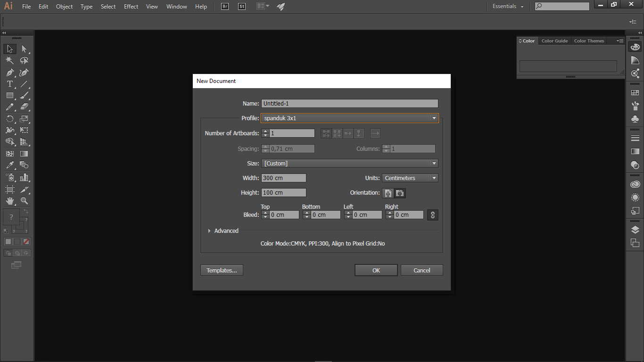Expand the Advanced section
Viewport: 644px width, 362px height.
point(209,231)
